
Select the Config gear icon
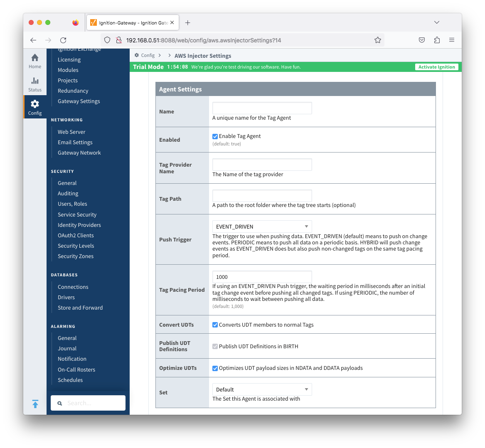coord(35,104)
